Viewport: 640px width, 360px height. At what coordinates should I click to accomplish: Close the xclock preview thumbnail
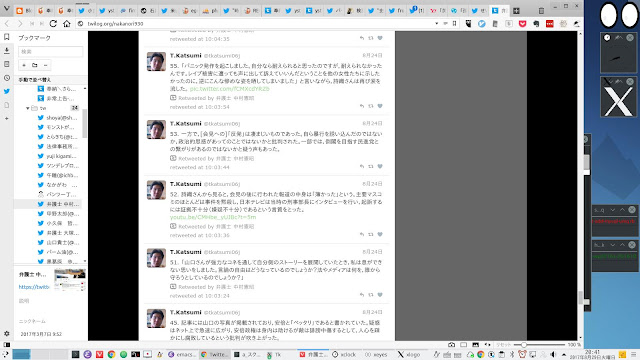tap(630, 38)
